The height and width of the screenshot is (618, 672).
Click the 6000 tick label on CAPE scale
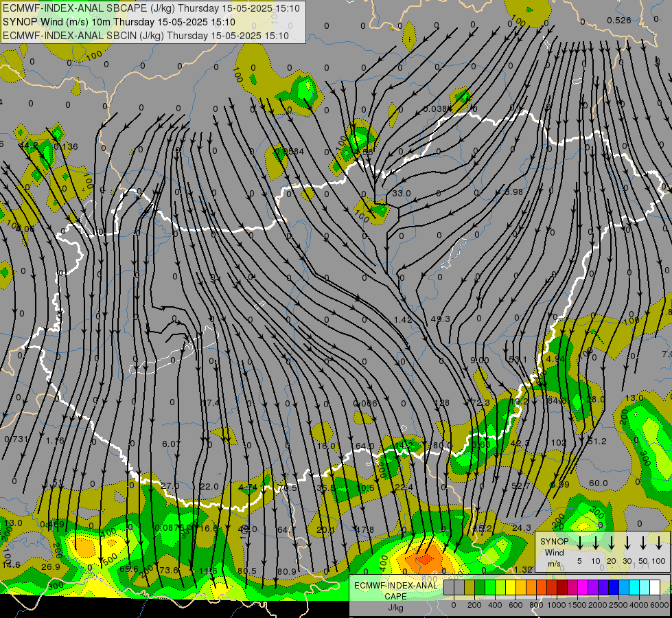[x=659, y=605]
